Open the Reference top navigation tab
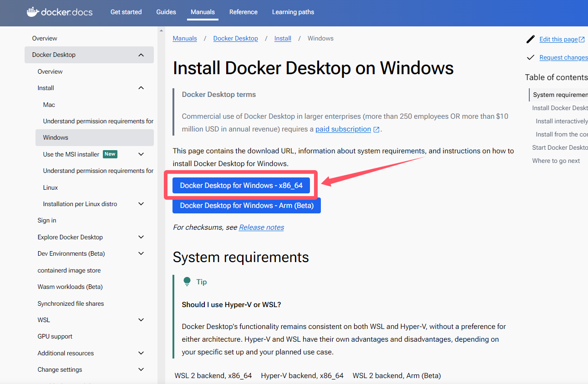The width and height of the screenshot is (588, 384). click(x=243, y=12)
